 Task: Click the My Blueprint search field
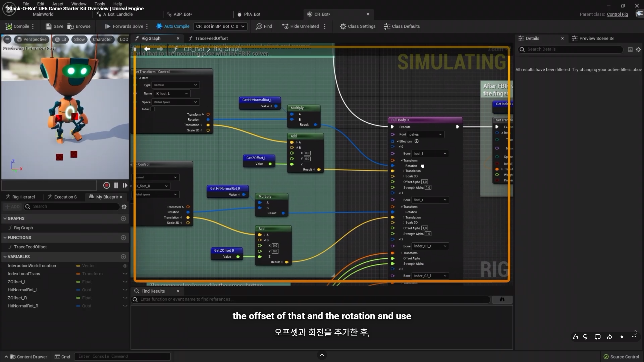[x=72, y=207]
